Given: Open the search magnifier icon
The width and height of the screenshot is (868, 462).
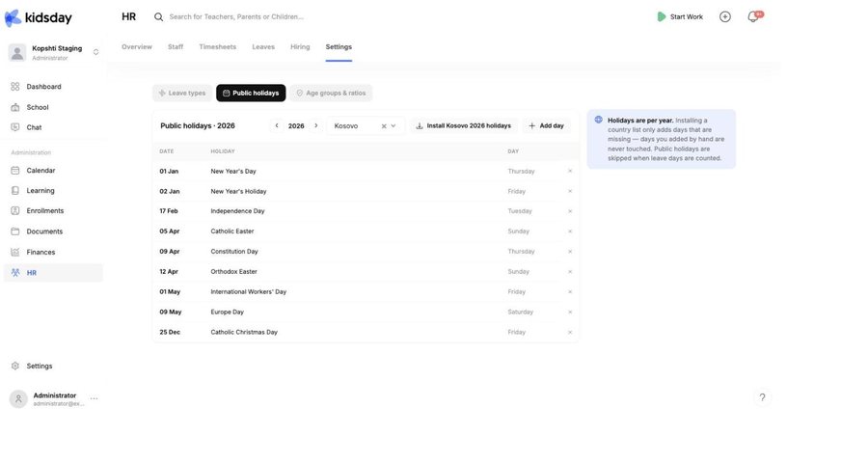Looking at the screenshot, I should [158, 17].
